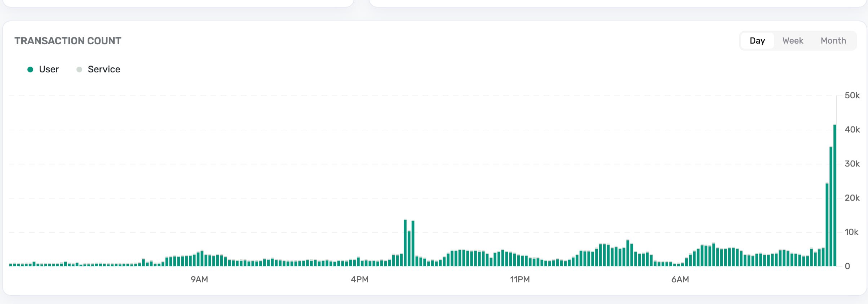
Task: Select the Month time range tab
Action: [x=833, y=41]
